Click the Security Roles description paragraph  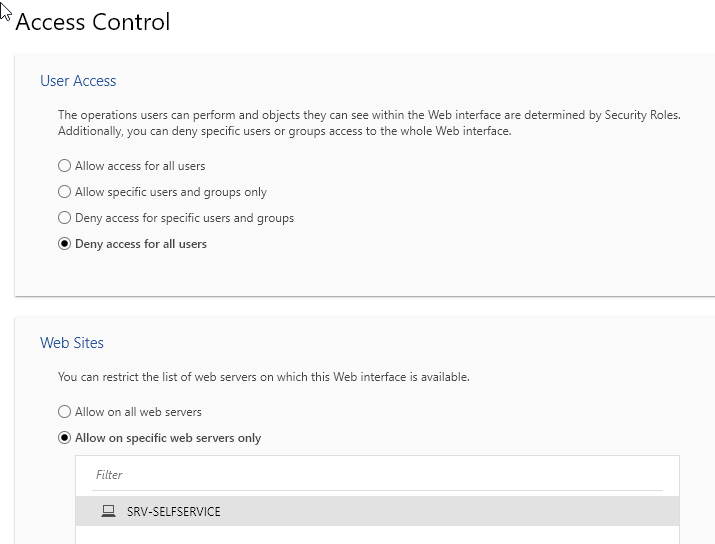click(x=368, y=123)
